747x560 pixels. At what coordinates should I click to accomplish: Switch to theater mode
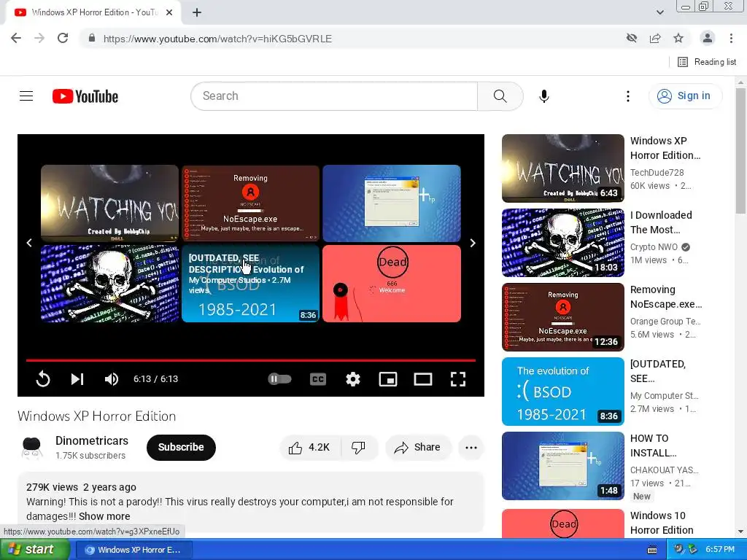point(423,379)
